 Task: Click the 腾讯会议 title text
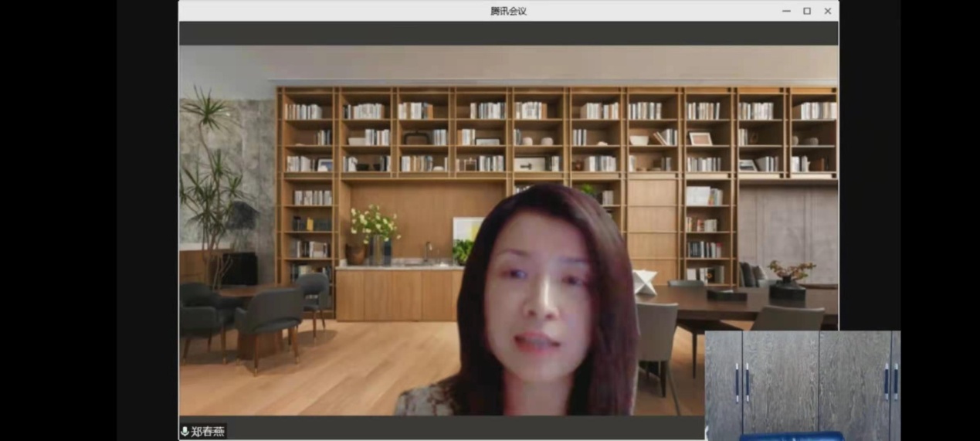(x=508, y=11)
